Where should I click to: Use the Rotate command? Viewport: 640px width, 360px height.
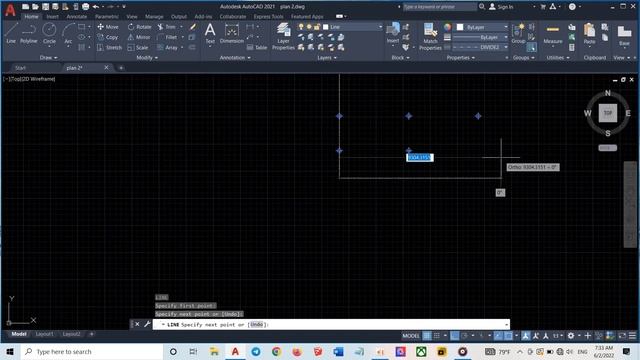point(140,27)
